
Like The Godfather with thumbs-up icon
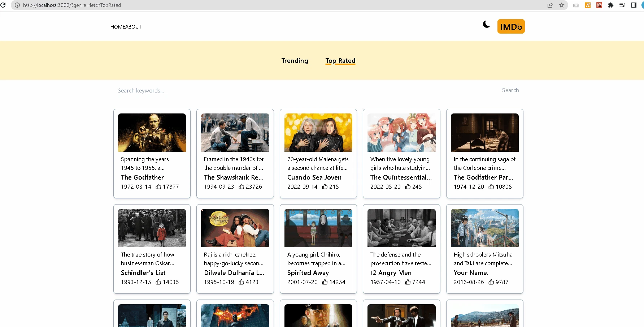coord(158,186)
